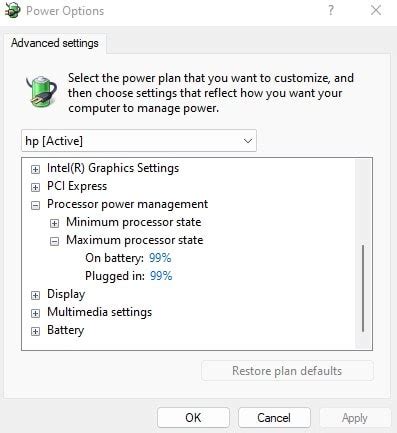Image resolution: width=397 pixels, height=433 pixels.
Task: Expand the Display settings node
Action: pos(35,295)
